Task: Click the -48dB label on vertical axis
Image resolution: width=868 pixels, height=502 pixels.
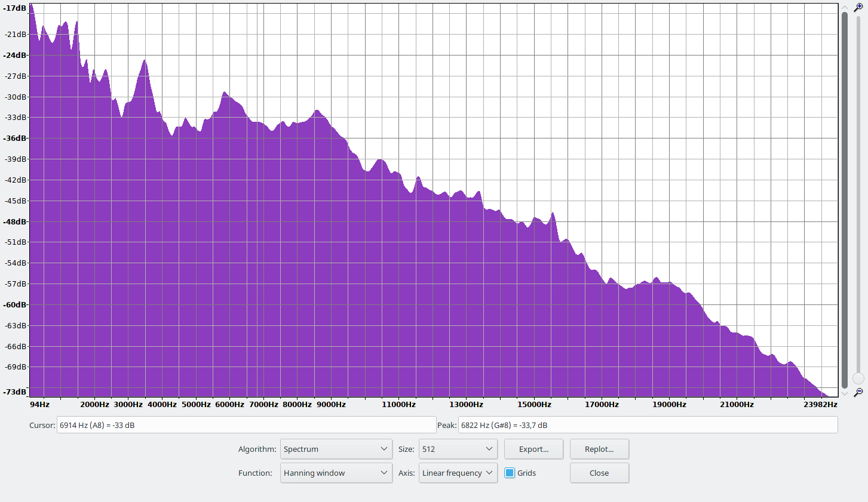Action: pyautogui.click(x=15, y=221)
